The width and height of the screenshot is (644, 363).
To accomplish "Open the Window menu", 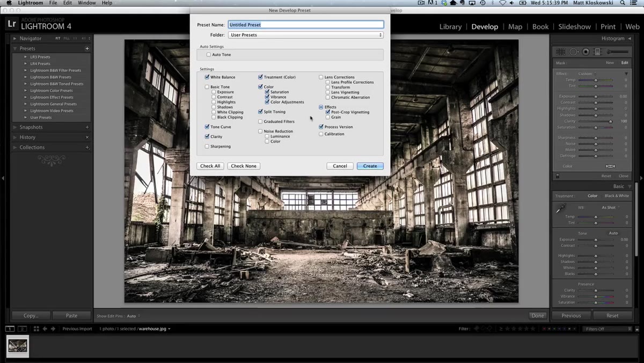I will (87, 3).
